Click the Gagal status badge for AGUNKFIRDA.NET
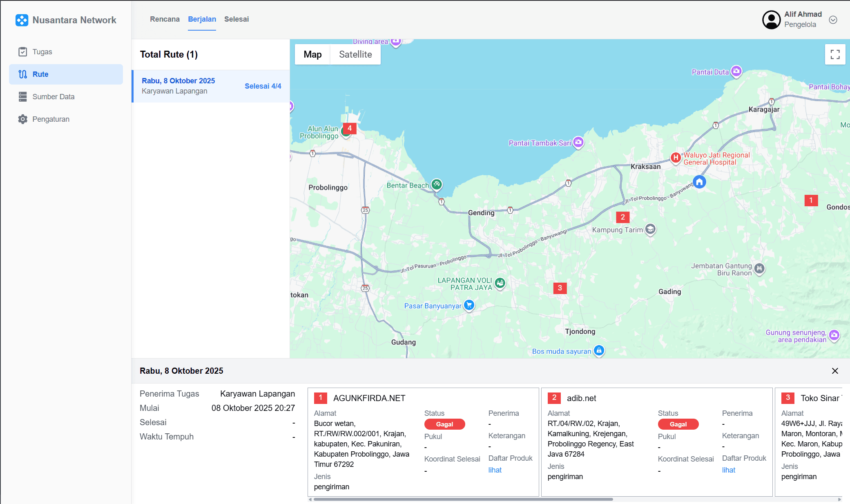 coord(444,424)
